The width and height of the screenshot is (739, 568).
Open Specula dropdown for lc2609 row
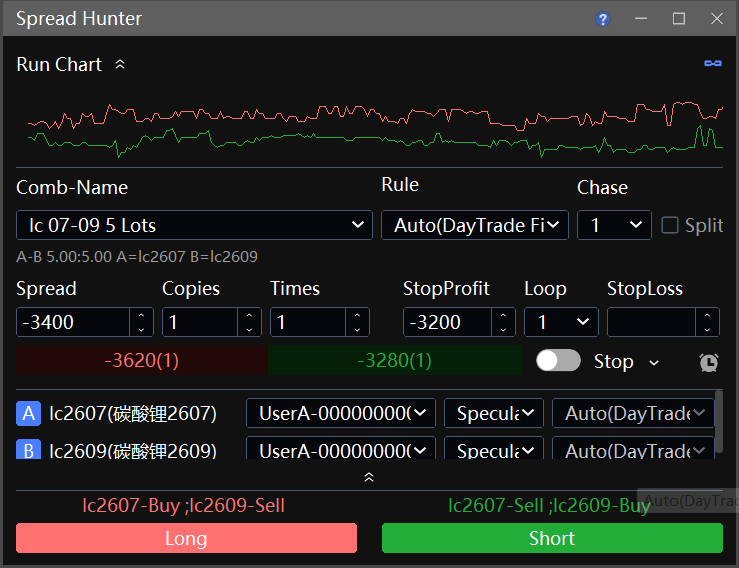point(494,448)
